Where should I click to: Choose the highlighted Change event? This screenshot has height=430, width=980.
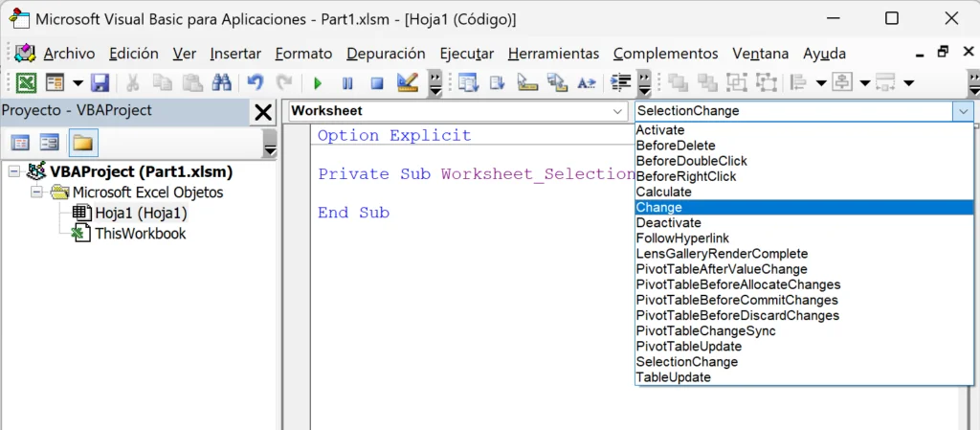coord(804,207)
